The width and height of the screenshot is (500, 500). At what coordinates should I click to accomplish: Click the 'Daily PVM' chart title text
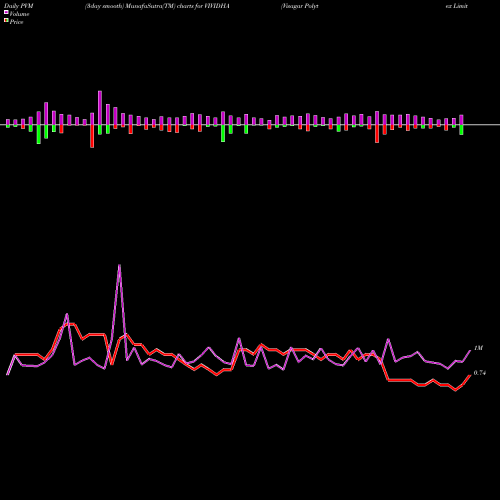point(19,6)
